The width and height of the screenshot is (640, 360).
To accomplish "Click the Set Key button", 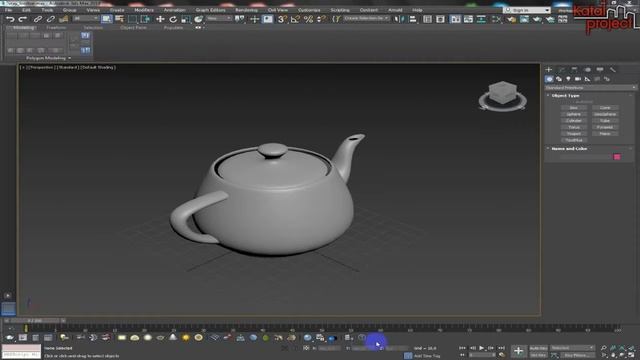I will pos(538,356).
